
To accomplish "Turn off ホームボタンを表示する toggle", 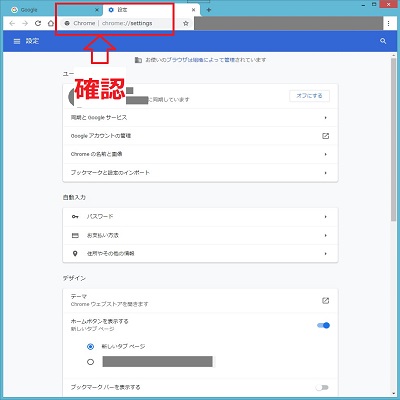I will coord(323,325).
